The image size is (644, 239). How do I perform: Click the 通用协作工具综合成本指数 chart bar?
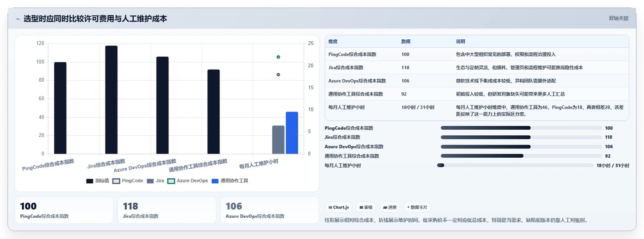pyautogui.click(x=213, y=112)
